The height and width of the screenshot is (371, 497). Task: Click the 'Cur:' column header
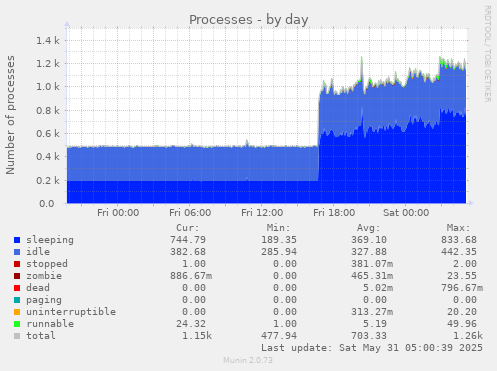[x=188, y=228]
